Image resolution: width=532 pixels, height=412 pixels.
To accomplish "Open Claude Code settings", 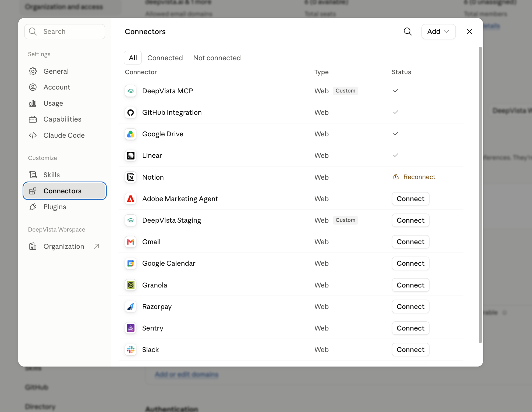I will pos(65,135).
